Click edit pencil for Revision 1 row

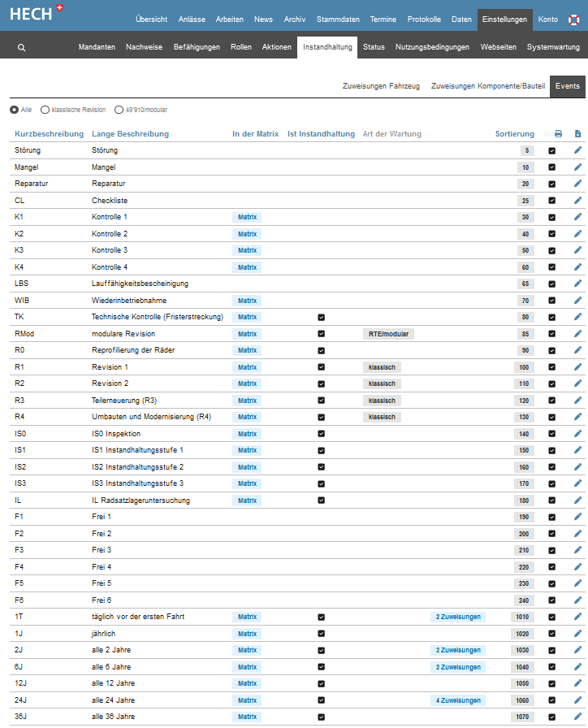[x=577, y=367]
